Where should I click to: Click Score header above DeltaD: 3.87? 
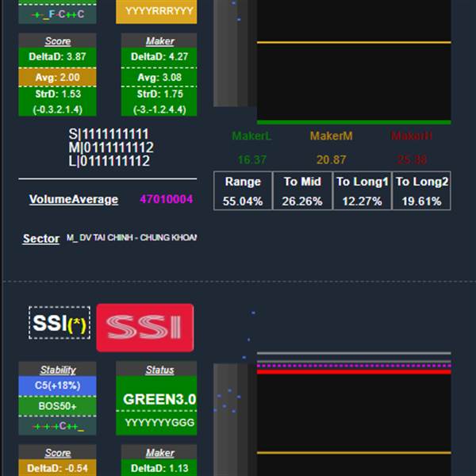click(x=58, y=41)
